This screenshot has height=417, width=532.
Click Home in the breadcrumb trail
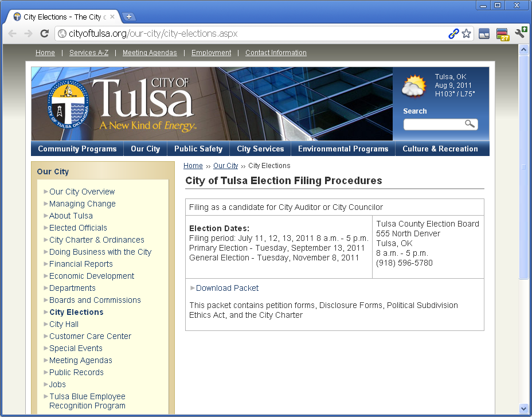click(x=193, y=166)
